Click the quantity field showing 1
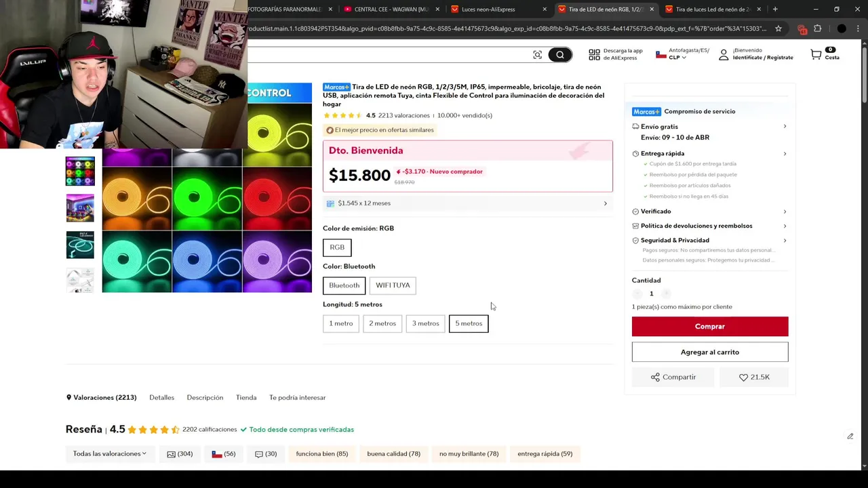Image resolution: width=868 pixels, height=488 pixels. (651, 293)
